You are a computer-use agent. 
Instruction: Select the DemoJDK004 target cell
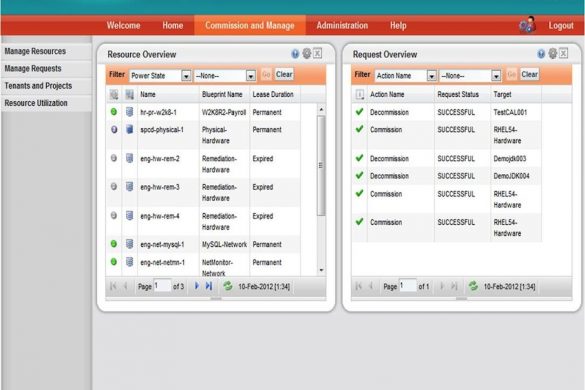511,176
